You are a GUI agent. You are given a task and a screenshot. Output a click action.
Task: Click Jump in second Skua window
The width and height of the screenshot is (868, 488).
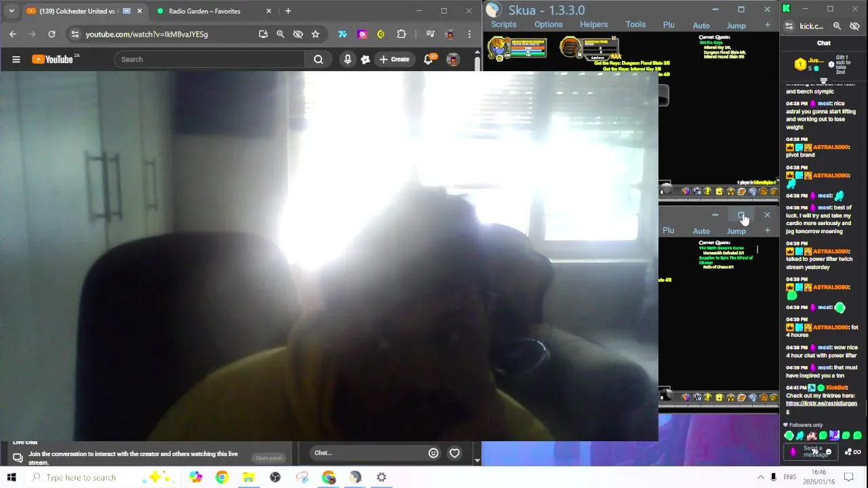736,231
